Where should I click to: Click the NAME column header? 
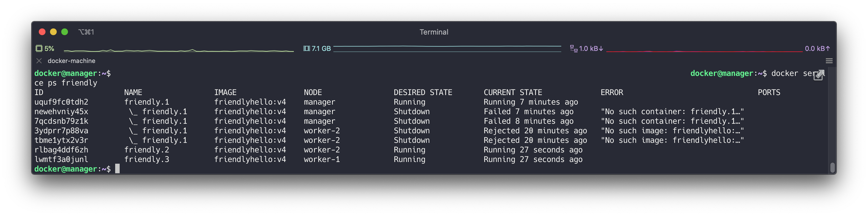[133, 92]
